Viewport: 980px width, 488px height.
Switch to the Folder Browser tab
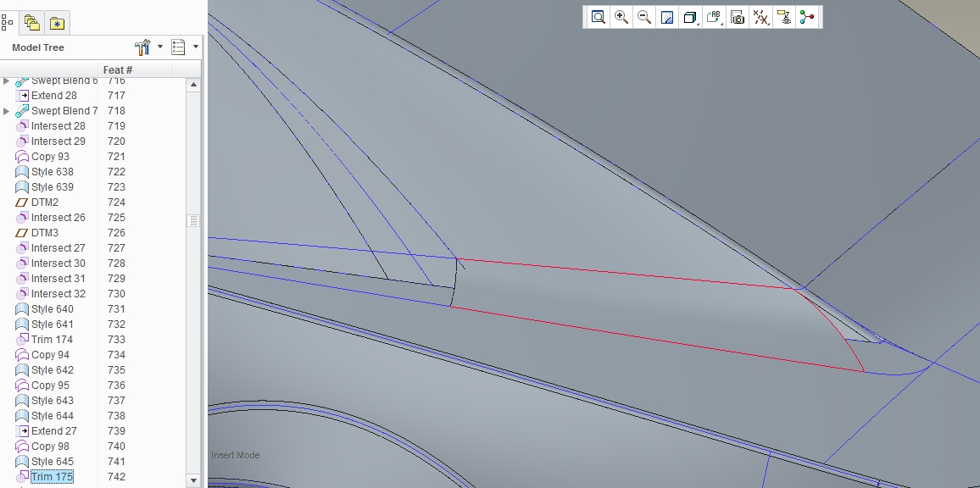tap(32, 23)
